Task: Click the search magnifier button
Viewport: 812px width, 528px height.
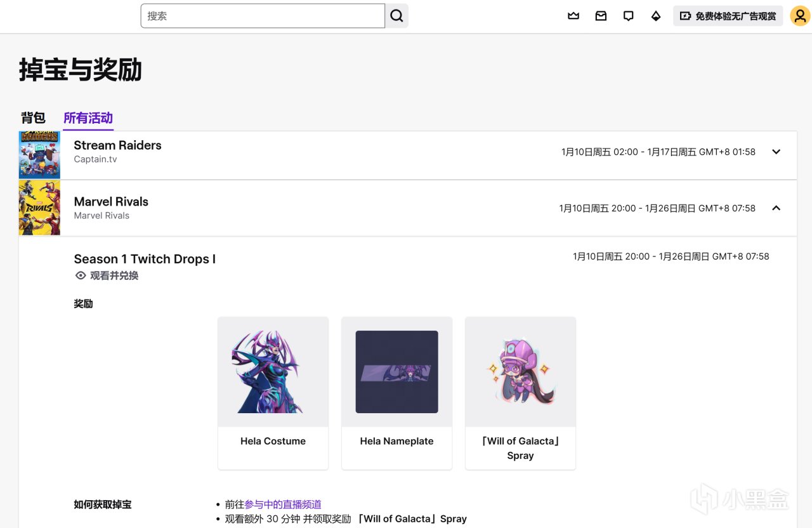Action: [x=396, y=16]
